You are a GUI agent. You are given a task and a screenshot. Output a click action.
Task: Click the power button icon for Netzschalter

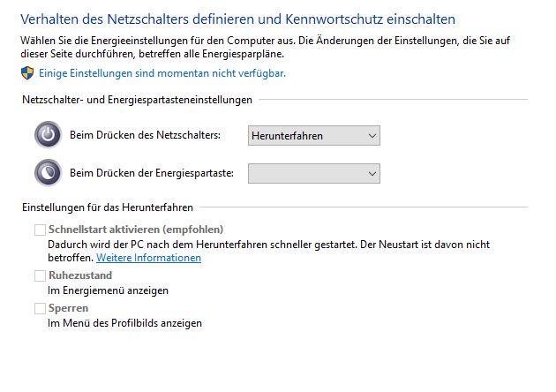[48, 135]
